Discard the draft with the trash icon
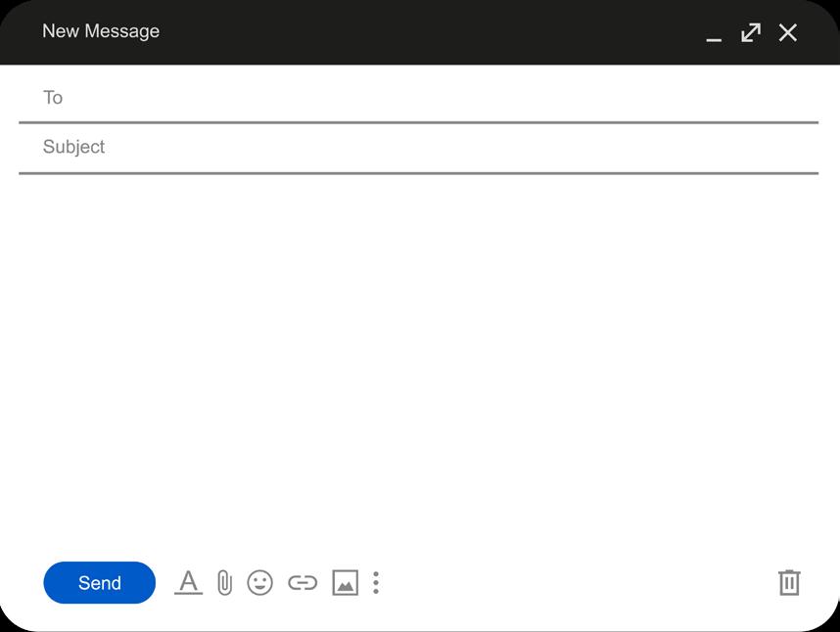The image size is (840, 632). (x=789, y=582)
